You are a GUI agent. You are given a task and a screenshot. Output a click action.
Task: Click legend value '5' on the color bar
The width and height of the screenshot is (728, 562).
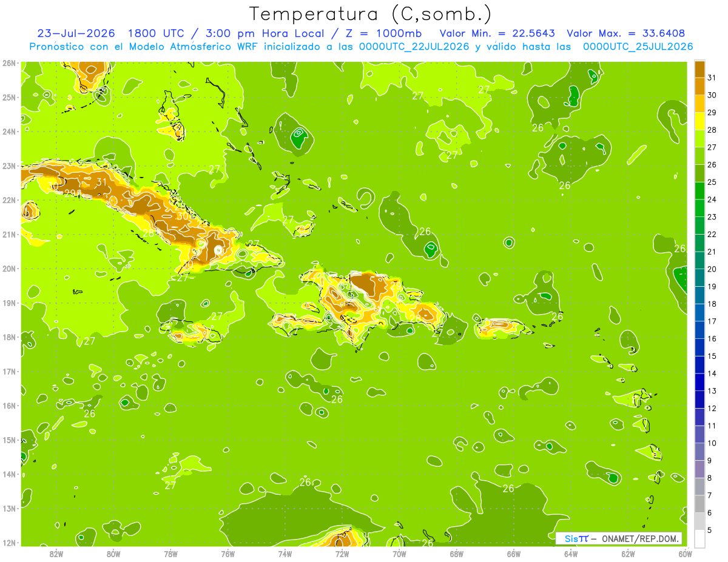(710, 530)
